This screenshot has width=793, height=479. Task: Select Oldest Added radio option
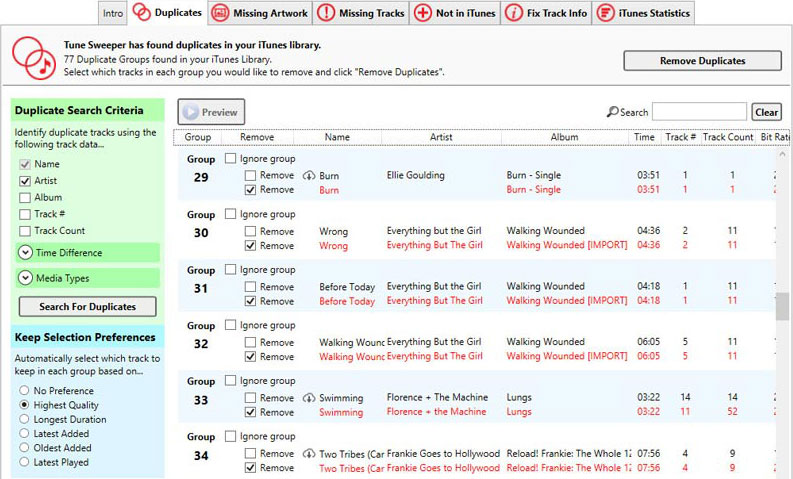[x=24, y=447]
